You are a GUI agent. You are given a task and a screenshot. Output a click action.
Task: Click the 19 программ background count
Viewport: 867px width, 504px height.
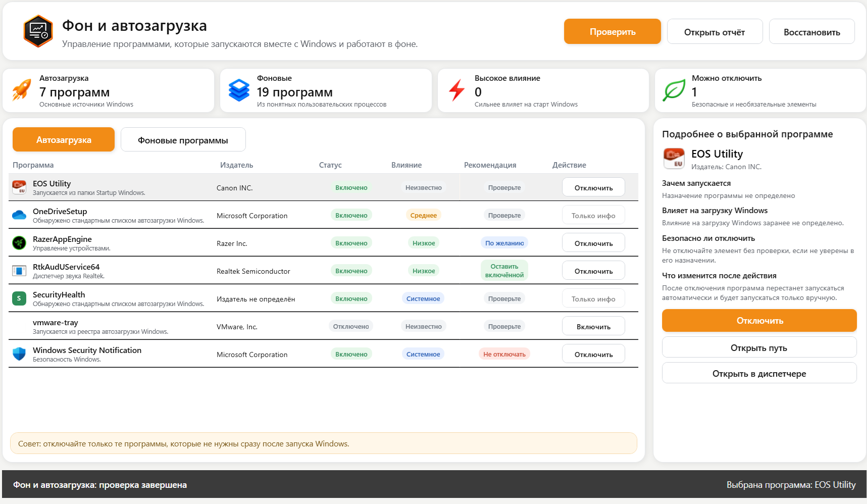[295, 92]
